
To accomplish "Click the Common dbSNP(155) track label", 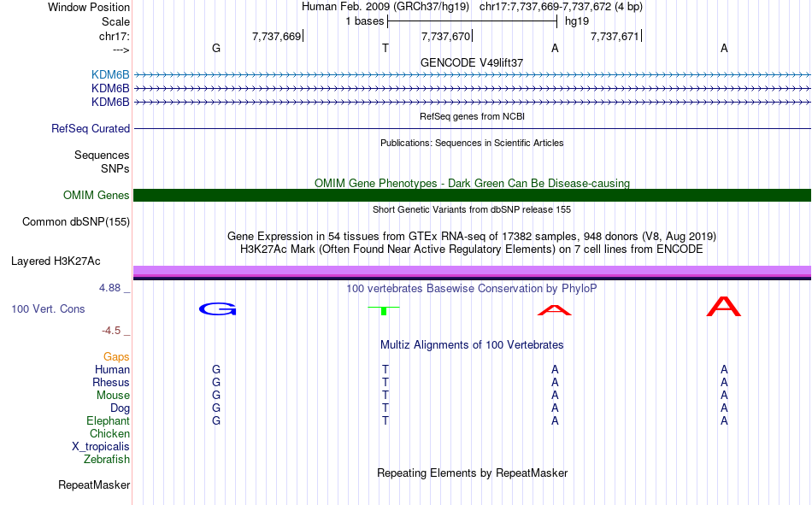I will pyautogui.click(x=76, y=221).
